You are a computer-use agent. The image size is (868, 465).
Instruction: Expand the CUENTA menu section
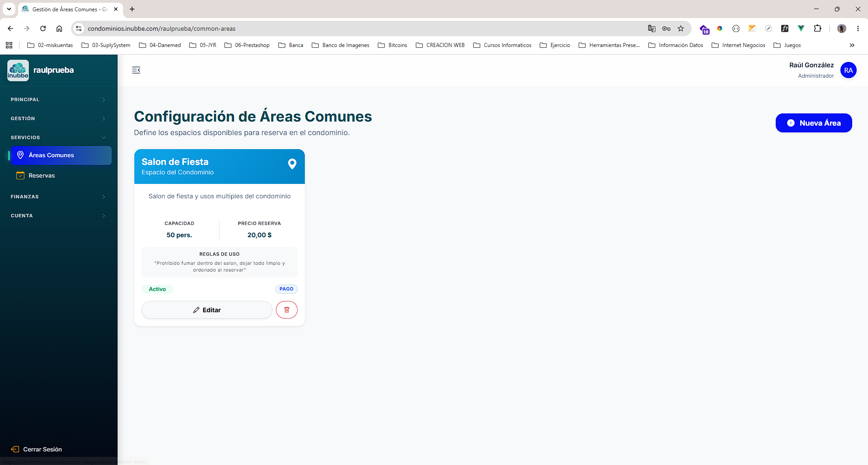[59, 216]
